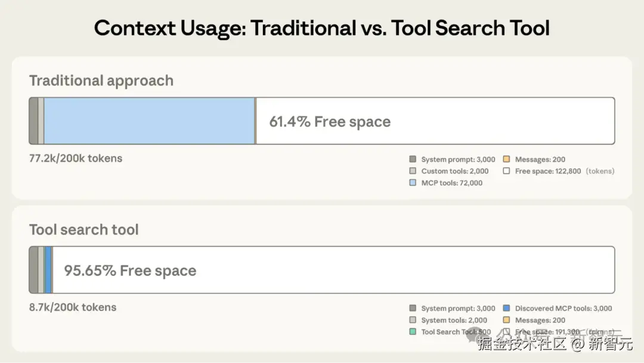Click the Messages swatch in Traditional legend
The width and height of the screenshot is (644, 363).
[x=506, y=159]
